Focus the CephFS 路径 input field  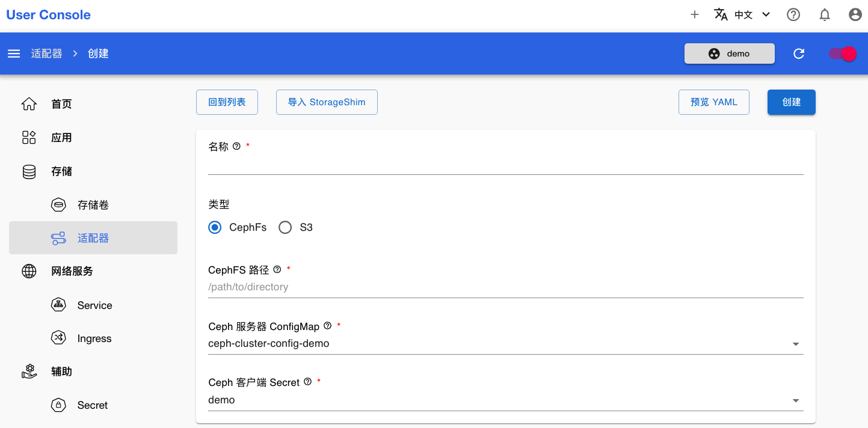point(506,287)
